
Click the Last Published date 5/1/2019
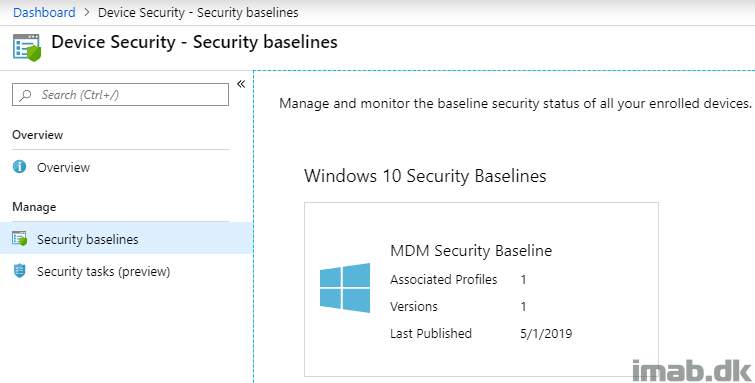pyautogui.click(x=546, y=333)
